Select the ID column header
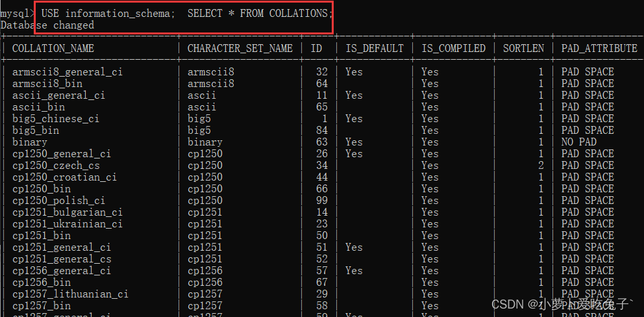The width and height of the screenshot is (644, 317). 316,49
